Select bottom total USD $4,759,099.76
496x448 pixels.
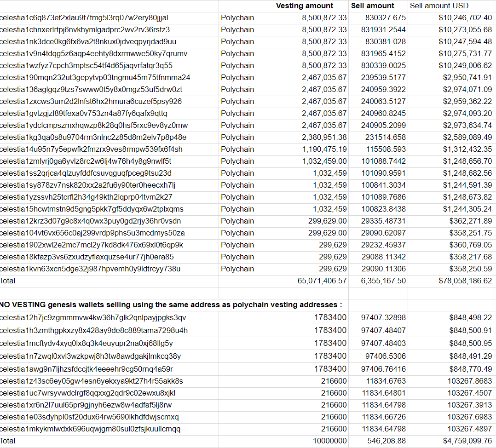click(467, 441)
